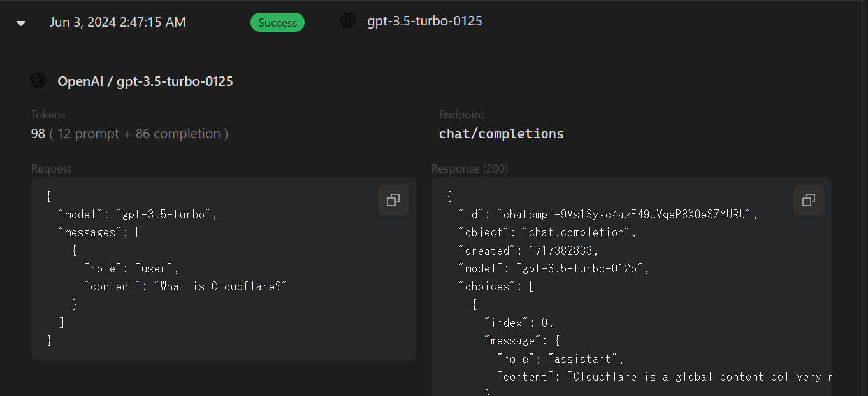Click the OpenAI logo next to the OpenAI / gpt-3.5-turbo-0125 title
This screenshot has width=868, height=396.
coord(38,81)
